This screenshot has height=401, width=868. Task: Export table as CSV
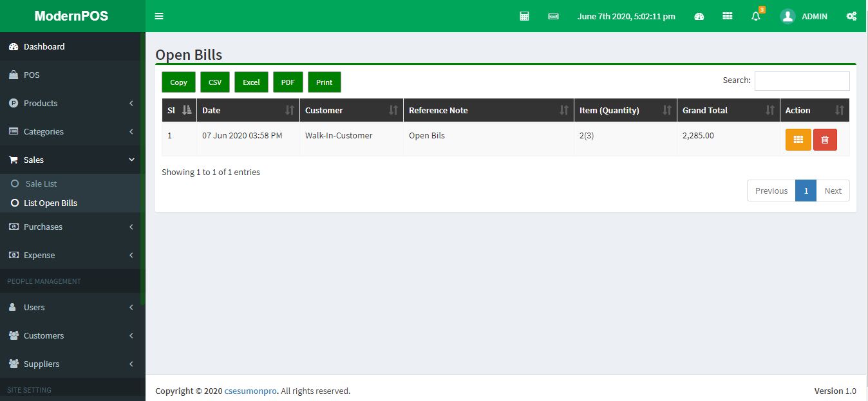(x=215, y=82)
